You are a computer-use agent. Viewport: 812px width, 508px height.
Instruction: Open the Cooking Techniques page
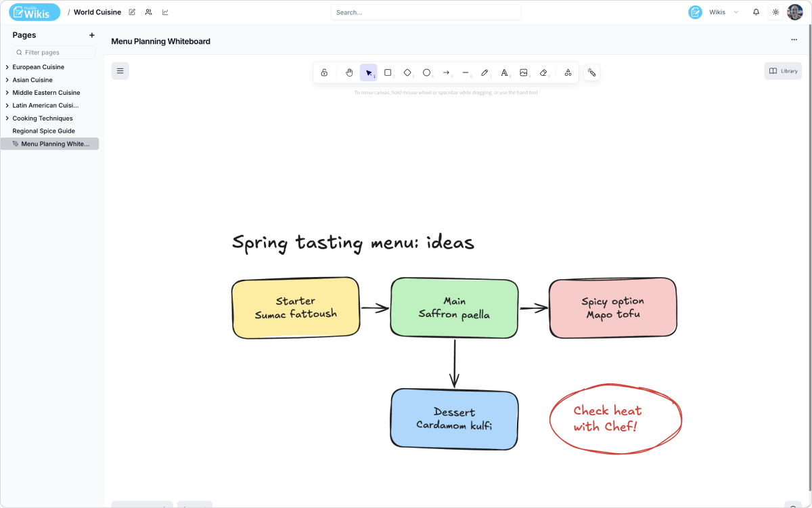pos(43,119)
